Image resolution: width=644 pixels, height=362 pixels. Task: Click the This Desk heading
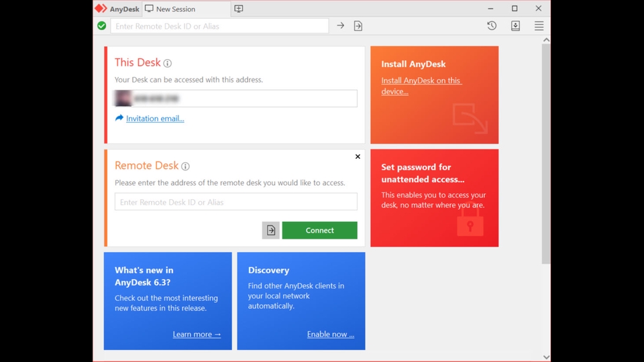138,62
